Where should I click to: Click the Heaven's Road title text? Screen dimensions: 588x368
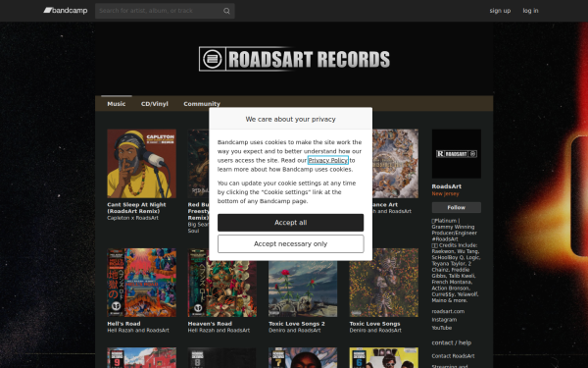(210, 324)
